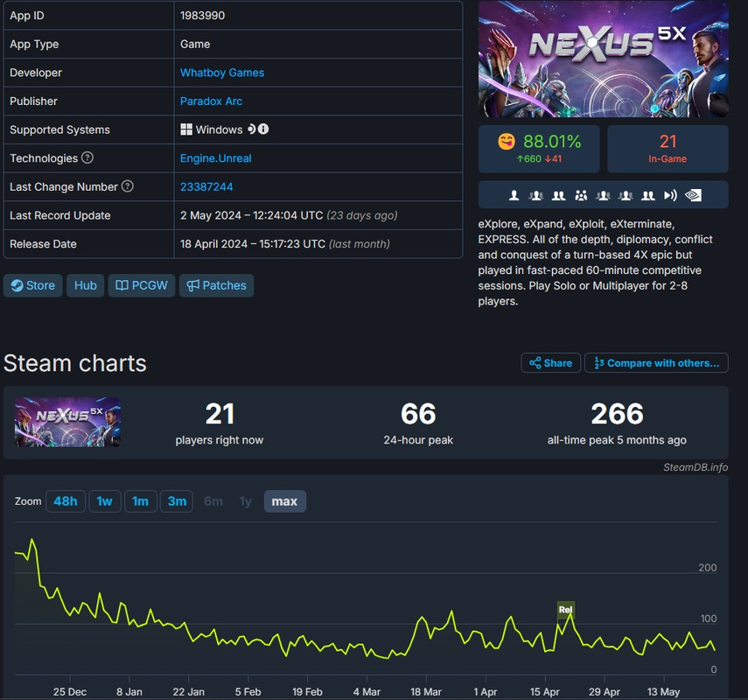Open change number 23387244 link

tap(206, 187)
